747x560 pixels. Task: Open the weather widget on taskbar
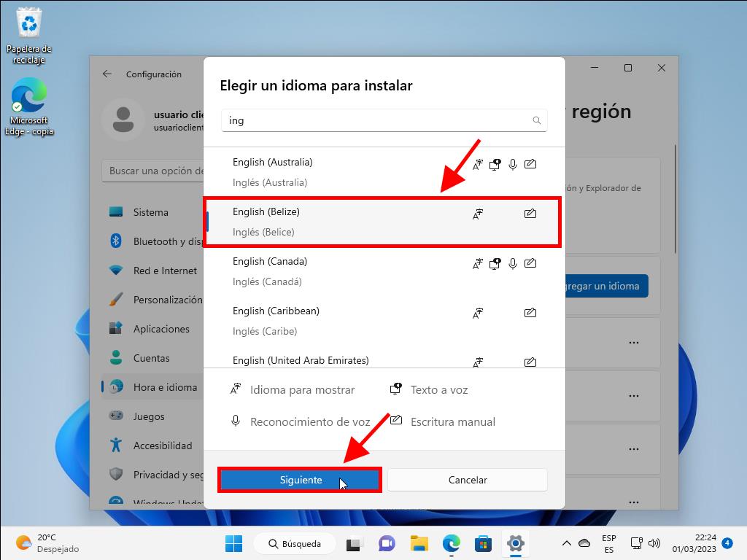(x=47, y=543)
